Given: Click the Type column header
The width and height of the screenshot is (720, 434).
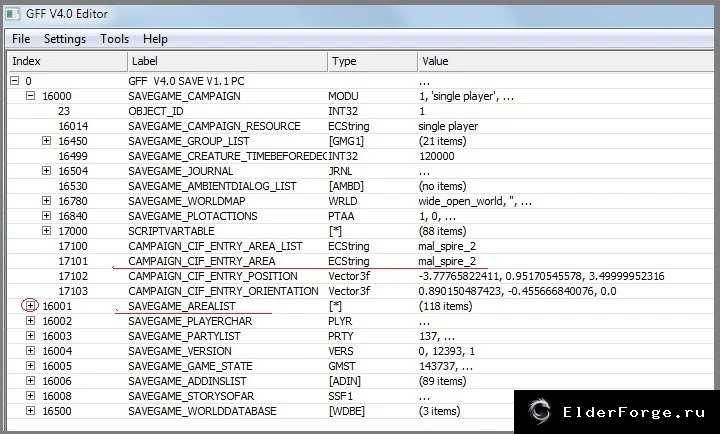Looking at the screenshot, I should click(x=372, y=61).
